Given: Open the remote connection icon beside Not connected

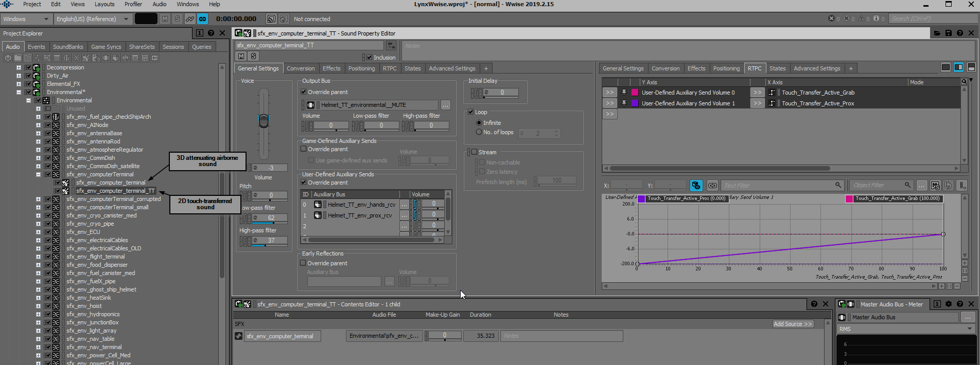Looking at the screenshot, I should (x=271, y=19).
